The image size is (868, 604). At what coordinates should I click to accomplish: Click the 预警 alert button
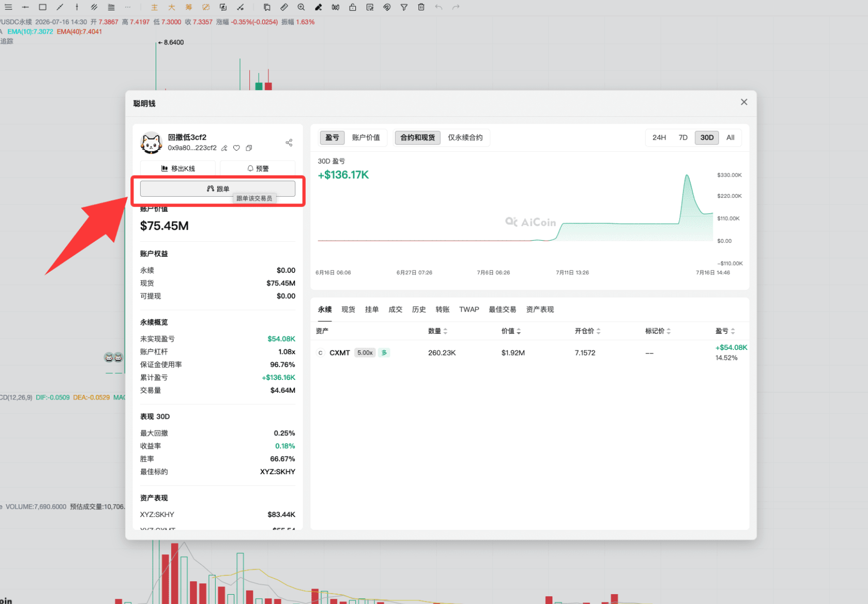pos(258,168)
